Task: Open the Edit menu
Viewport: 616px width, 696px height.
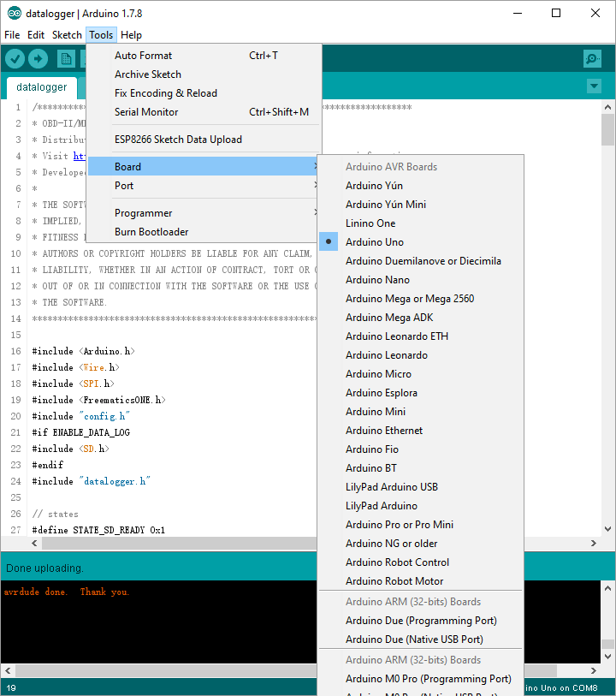Action: (36, 35)
